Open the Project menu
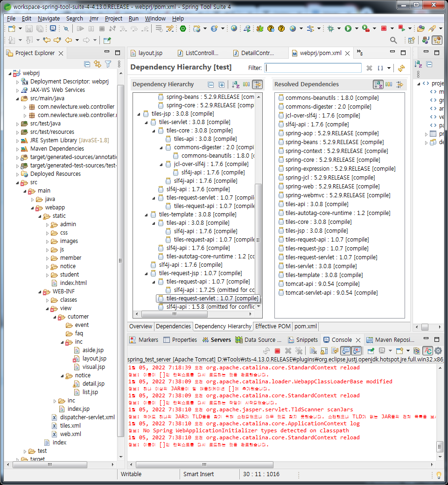The image size is (448, 485). pos(113,19)
